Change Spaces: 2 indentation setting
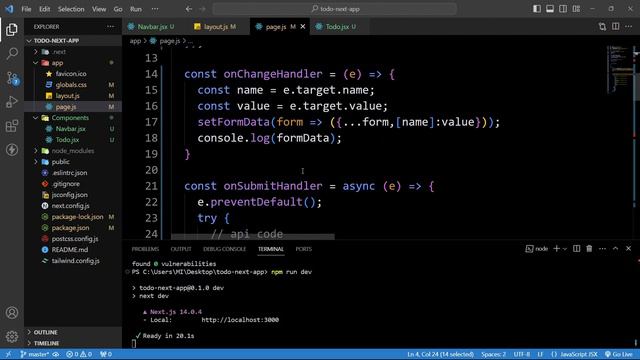This screenshot has width=640, height=360. pyautogui.click(x=493, y=354)
